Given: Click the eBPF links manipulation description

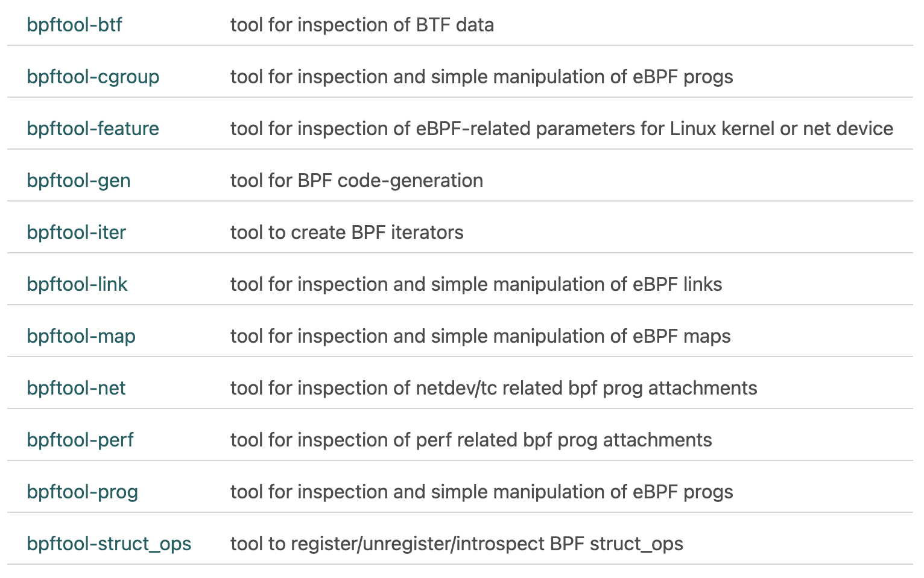Looking at the screenshot, I should [476, 284].
